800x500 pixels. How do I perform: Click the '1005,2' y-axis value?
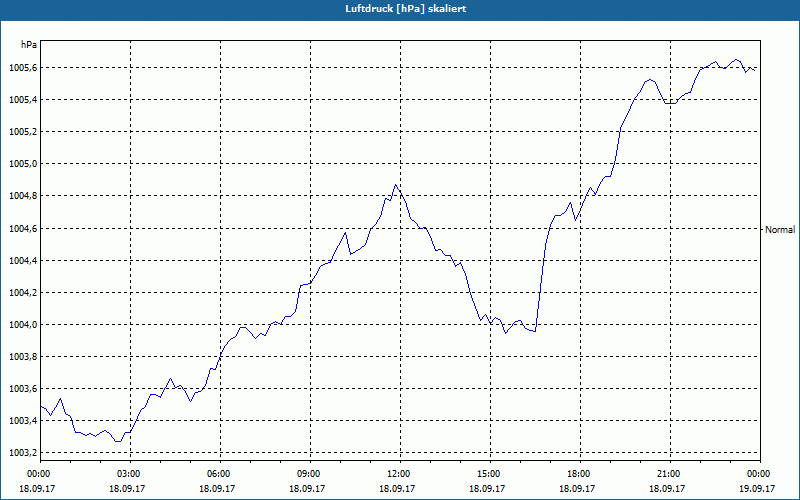[23, 132]
